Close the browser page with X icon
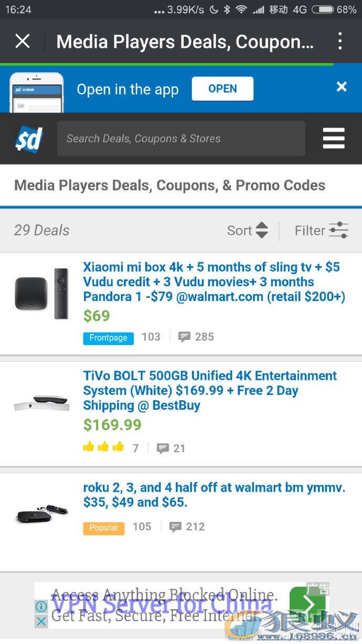Image resolution: width=362 pixels, height=644 pixels. coord(23,41)
